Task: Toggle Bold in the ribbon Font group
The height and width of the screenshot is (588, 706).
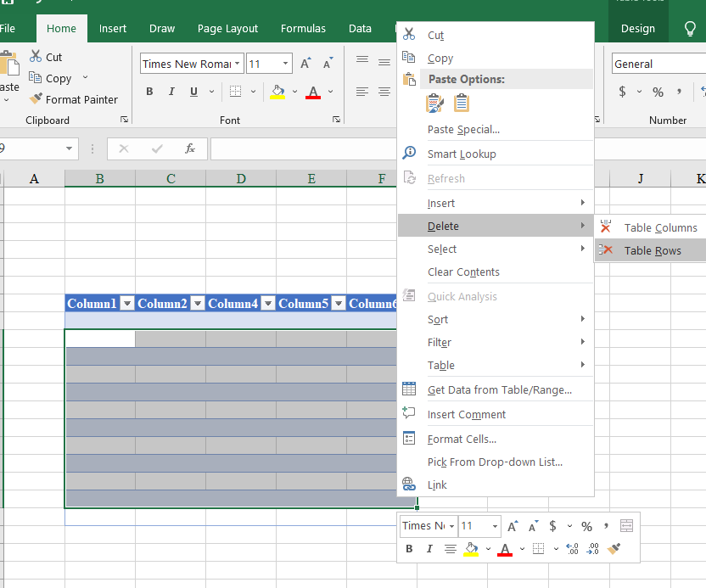Action: (x=149, y=92)
